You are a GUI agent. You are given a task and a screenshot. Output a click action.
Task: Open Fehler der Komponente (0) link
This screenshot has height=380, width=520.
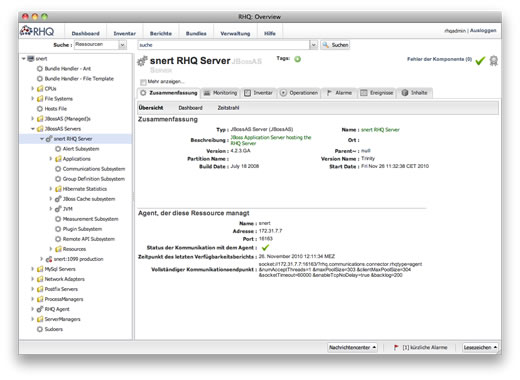tap(439, 59)
